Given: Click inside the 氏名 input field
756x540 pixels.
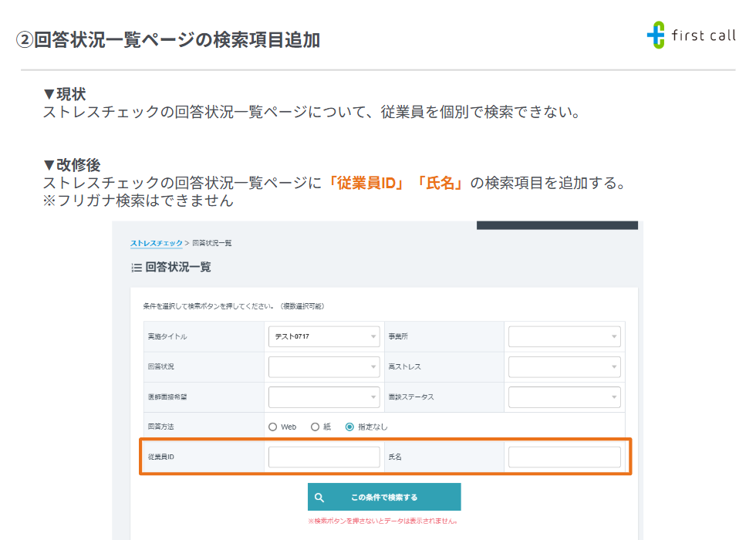Looking at the screenshot, I should click(x=564, y=457).
